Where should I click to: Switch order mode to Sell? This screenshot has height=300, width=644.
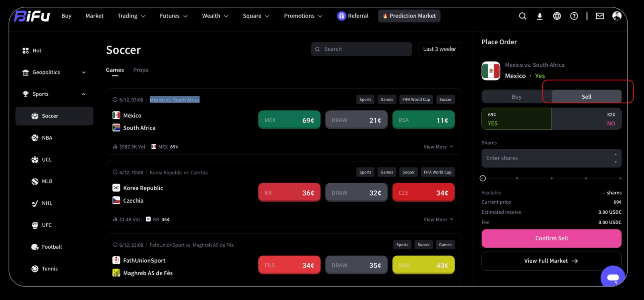(x=586, y=97)
